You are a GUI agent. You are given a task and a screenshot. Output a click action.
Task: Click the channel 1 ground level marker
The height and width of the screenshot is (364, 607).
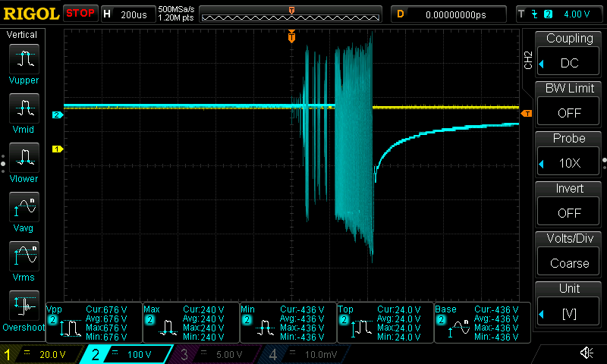(x=58, y=149)
